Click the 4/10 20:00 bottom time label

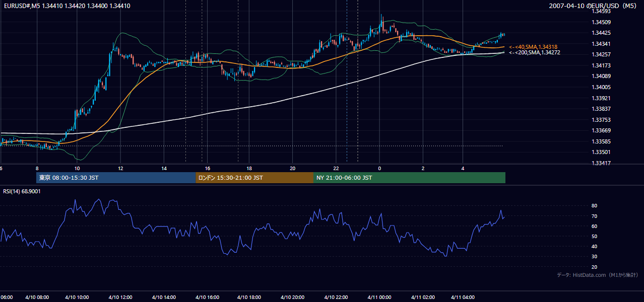[292, 297]
